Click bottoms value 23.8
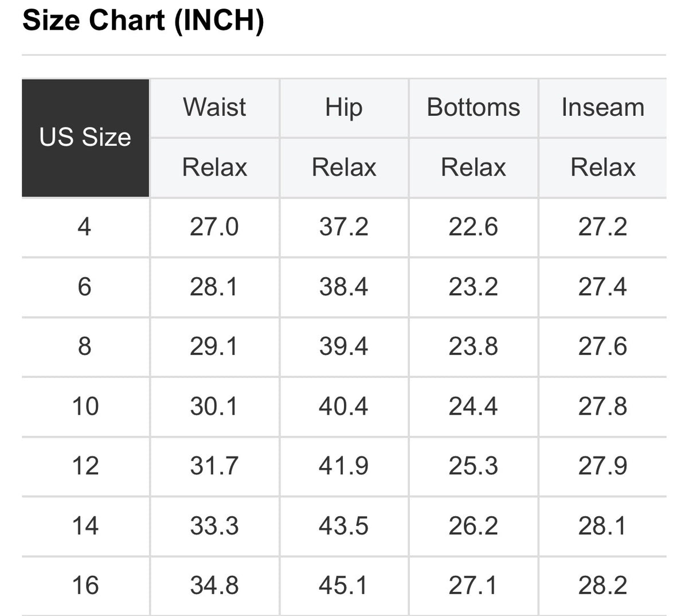The image size is (688, 616). click(474, 346)
